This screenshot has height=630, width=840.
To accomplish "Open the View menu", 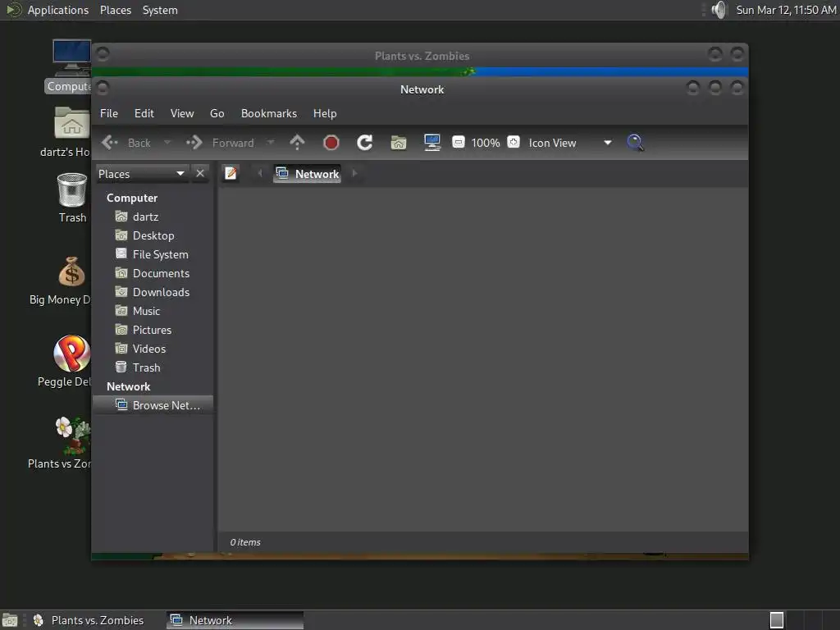I will (x=182, y=113).
